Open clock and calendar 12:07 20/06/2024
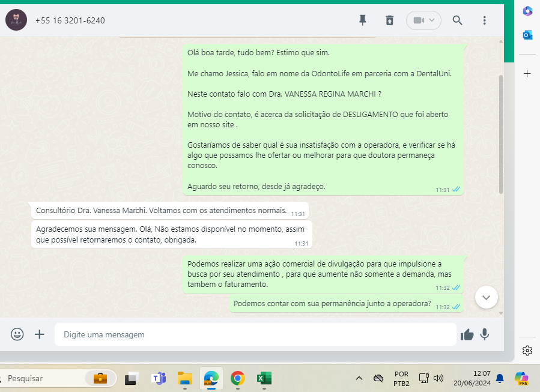The width and height of the screenshot is (540, 392). point(472,378)
